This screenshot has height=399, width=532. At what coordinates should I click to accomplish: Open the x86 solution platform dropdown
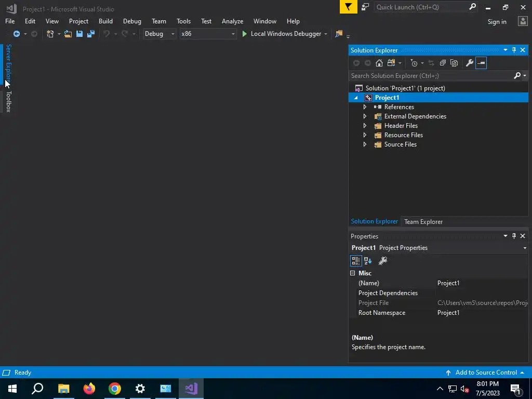point(208,34)
